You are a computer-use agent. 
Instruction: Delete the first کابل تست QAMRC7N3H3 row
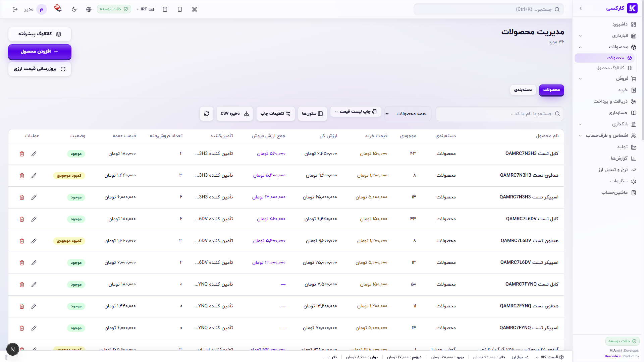click(x=22, y=154)
